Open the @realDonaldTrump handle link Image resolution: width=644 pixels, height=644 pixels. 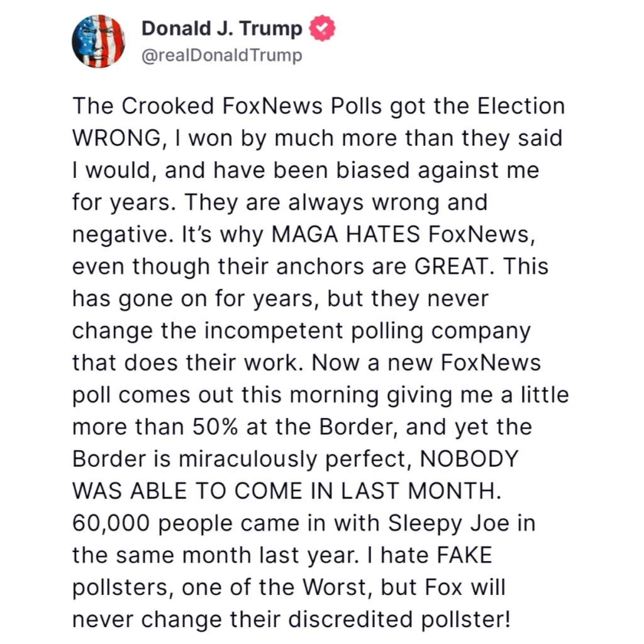(222, 55)
